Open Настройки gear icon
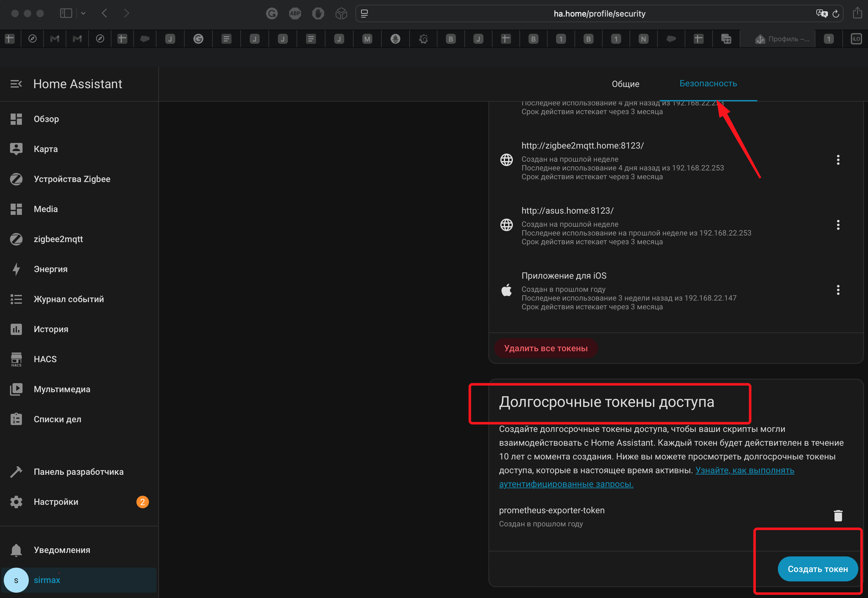This screenshot has height=598, width=868. pyautogui.click(x=16, y=502)
